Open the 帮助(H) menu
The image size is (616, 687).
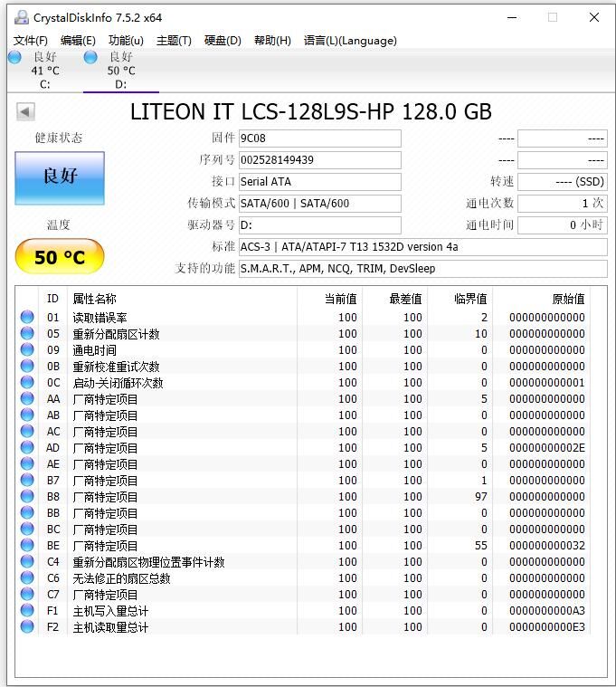[x=272, y=41]
